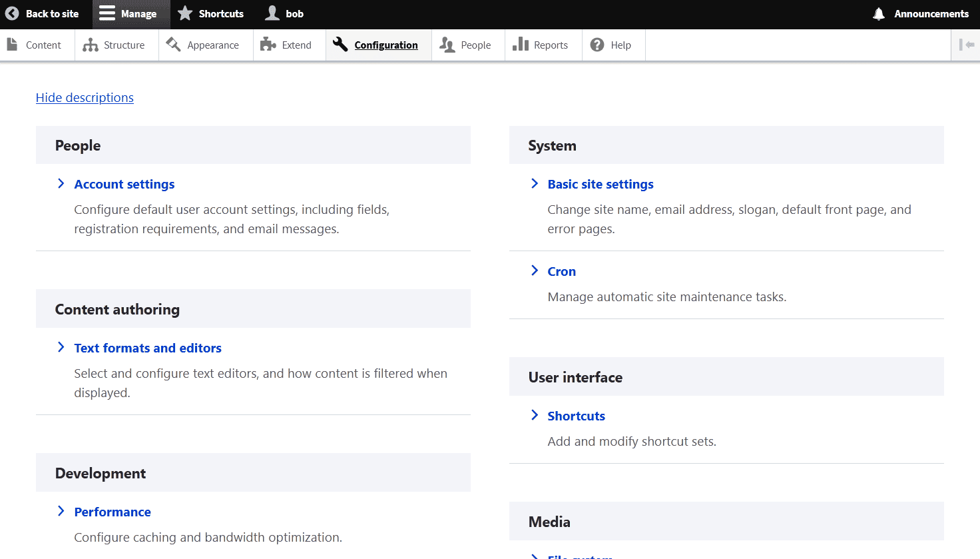Image resolution: width=980 pixels, height=559 pixels.
Task: Click the Announcements bell icon
Action: [x=879, y=14]
